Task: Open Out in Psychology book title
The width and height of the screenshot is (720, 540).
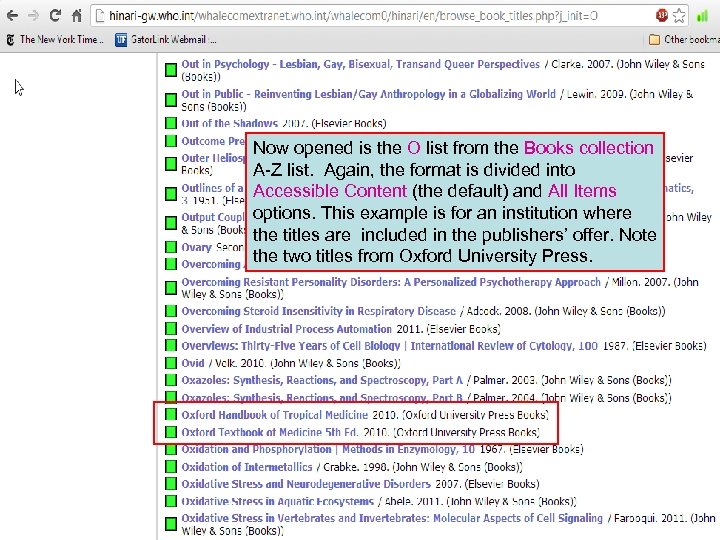Action: pyautogui.click(x=360, y=64)
